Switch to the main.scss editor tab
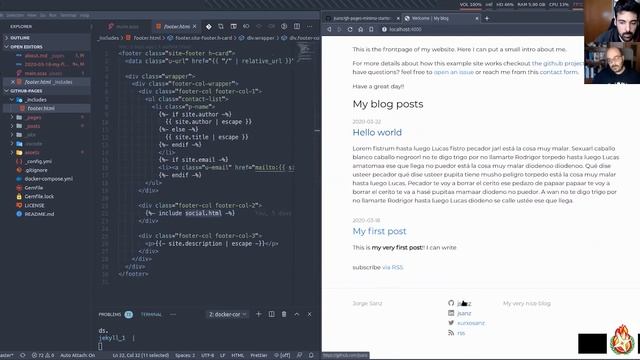Screen dimensions: 640x360 click(x=124, y=27)
